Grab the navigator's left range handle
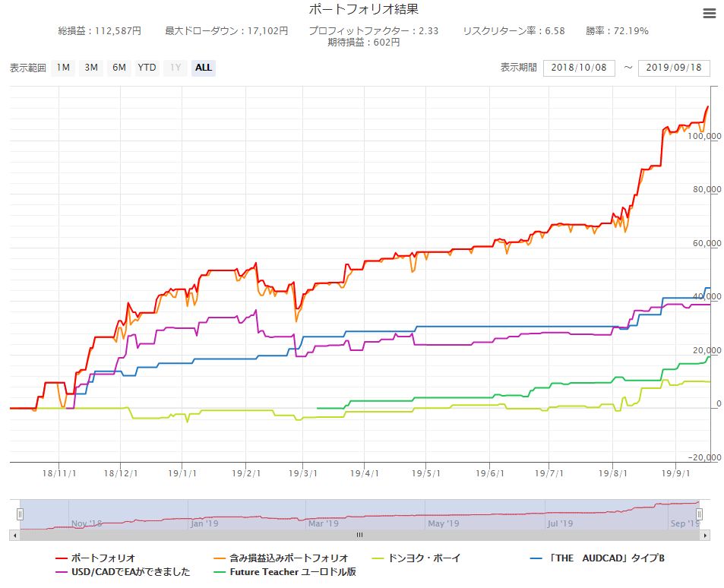724x588 pixels. (20, 514)
